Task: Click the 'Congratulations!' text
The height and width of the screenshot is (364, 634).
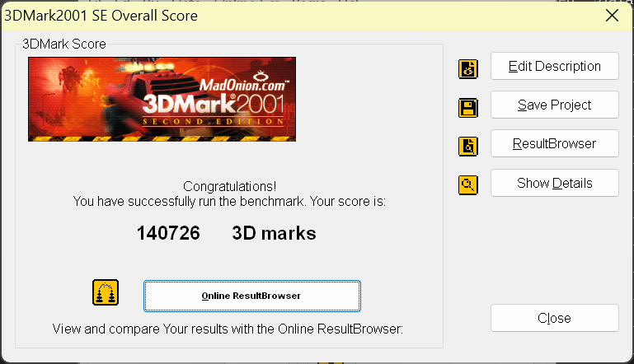Action: click(230, 186)
